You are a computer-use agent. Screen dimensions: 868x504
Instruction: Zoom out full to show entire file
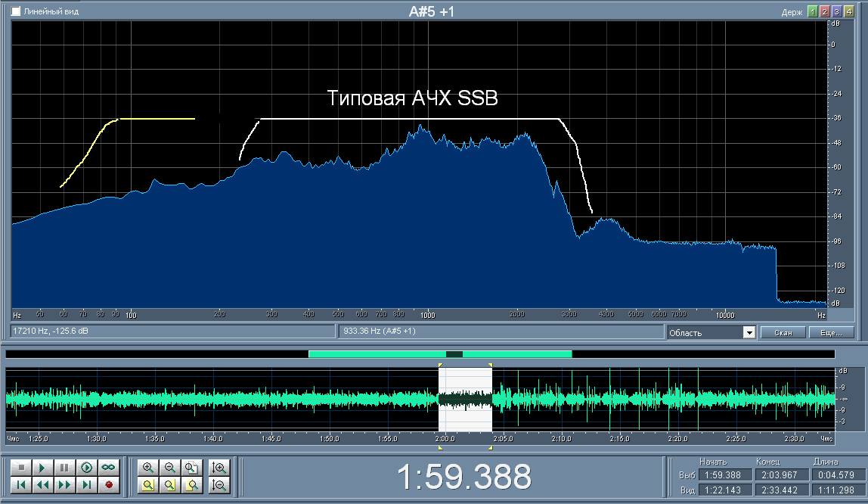click(191, 468)
